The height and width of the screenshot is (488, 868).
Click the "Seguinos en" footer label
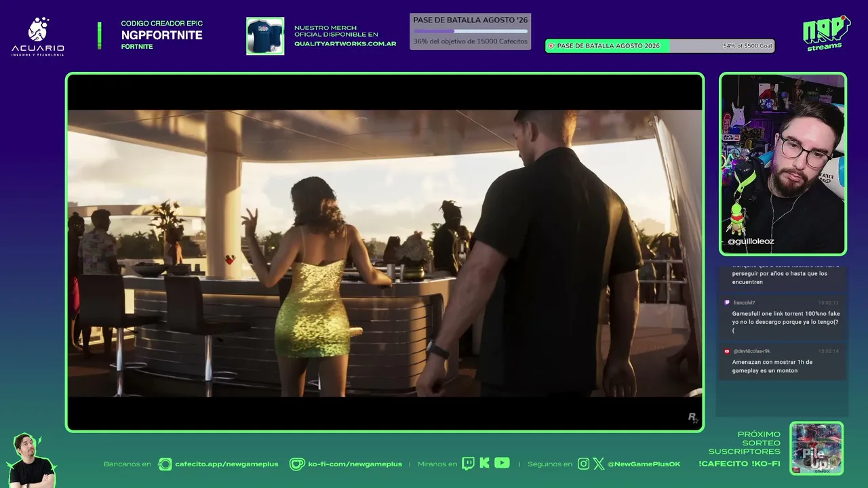pos(550,464)
